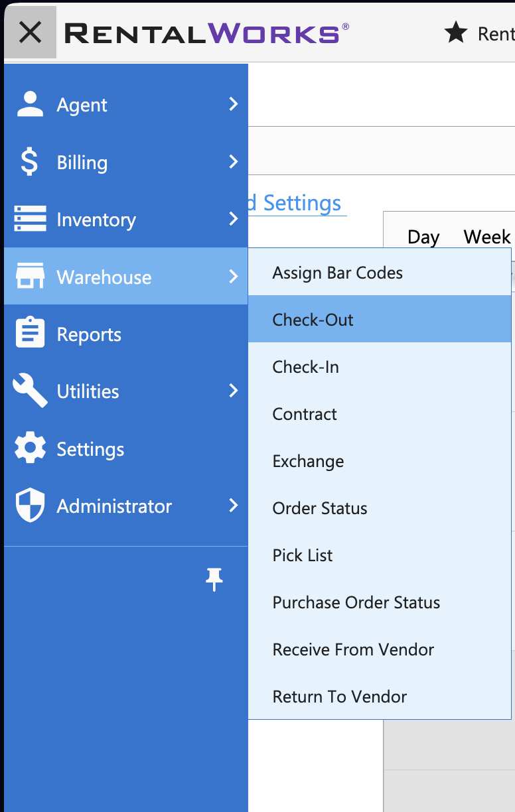Click the Settings gear icon
This screenshot has width=515, height=812.
(x=30, y=448)
